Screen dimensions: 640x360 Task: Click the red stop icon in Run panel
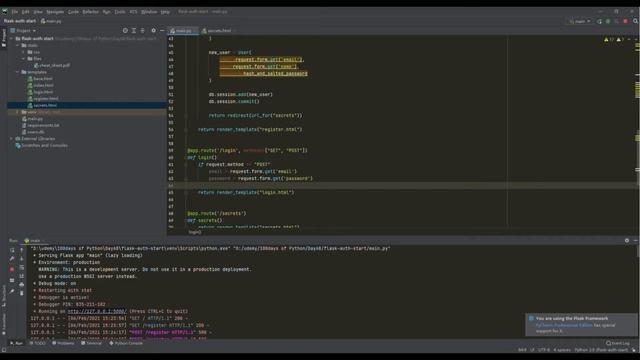12,269
